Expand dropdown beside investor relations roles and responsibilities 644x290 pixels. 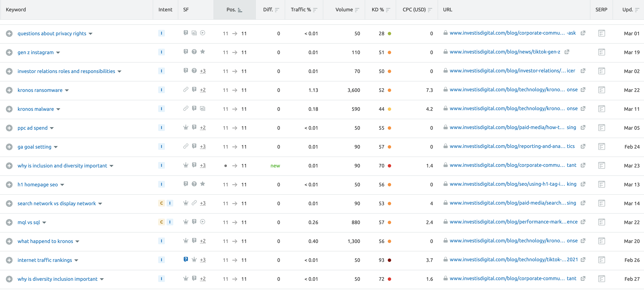click(119, 71)
